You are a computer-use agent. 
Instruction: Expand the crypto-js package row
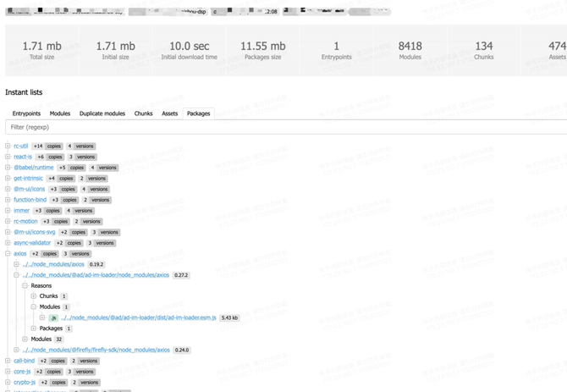(x=8, y=382)
